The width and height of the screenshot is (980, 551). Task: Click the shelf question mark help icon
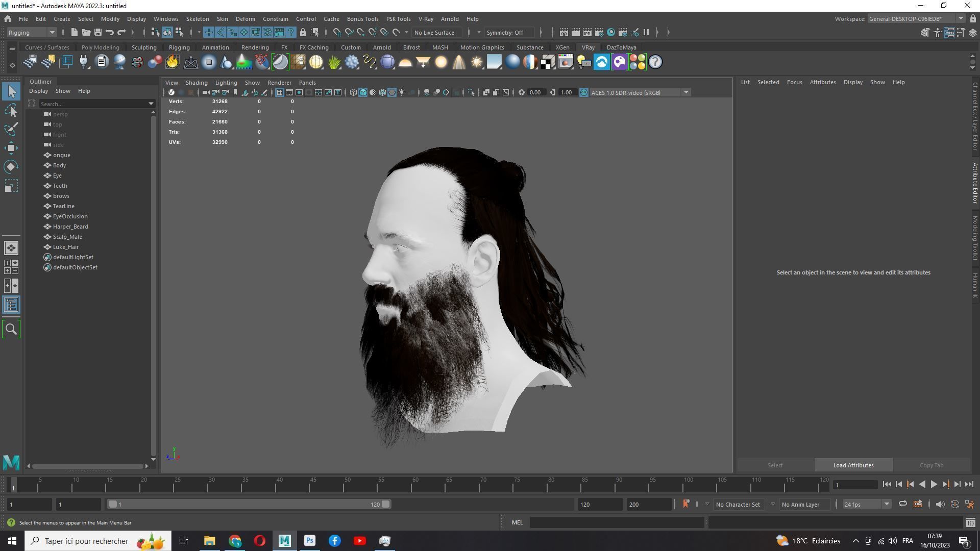(655, 62)
